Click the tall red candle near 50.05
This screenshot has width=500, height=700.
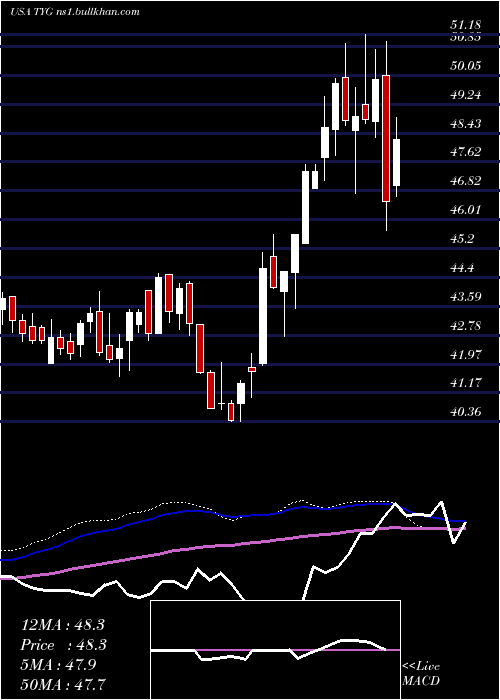point(386,138)
